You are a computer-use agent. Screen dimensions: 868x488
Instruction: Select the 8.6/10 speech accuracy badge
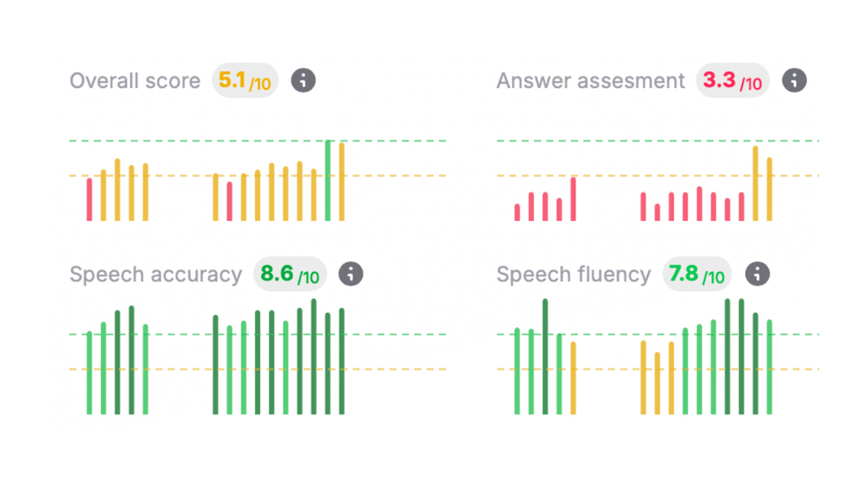(x=290, y=274)
